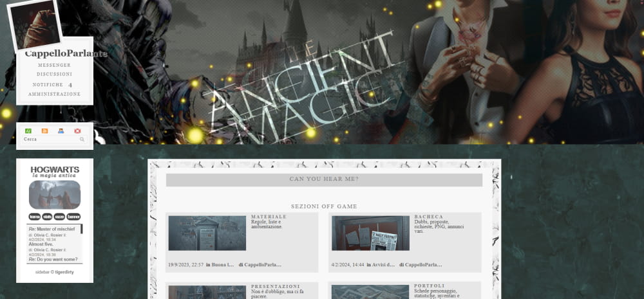Open the Portfoli section thumbnail
Screen dimensions: 644x299
click(370, 292)
